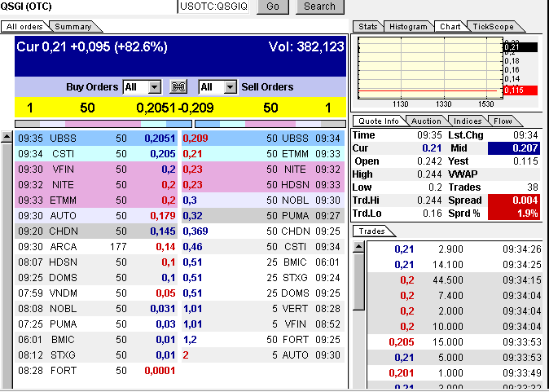Click the link icon between Buy and Sell Orders
Screen dimensions: 549x392
(178, 87)
